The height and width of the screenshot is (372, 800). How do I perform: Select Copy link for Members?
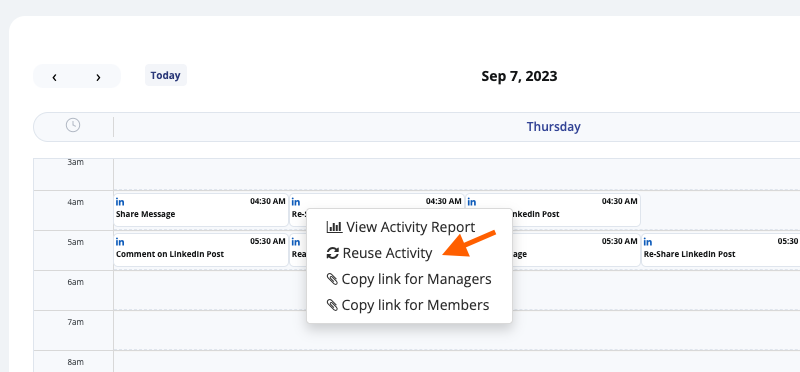pyautogui.click(x=408, y=305)
